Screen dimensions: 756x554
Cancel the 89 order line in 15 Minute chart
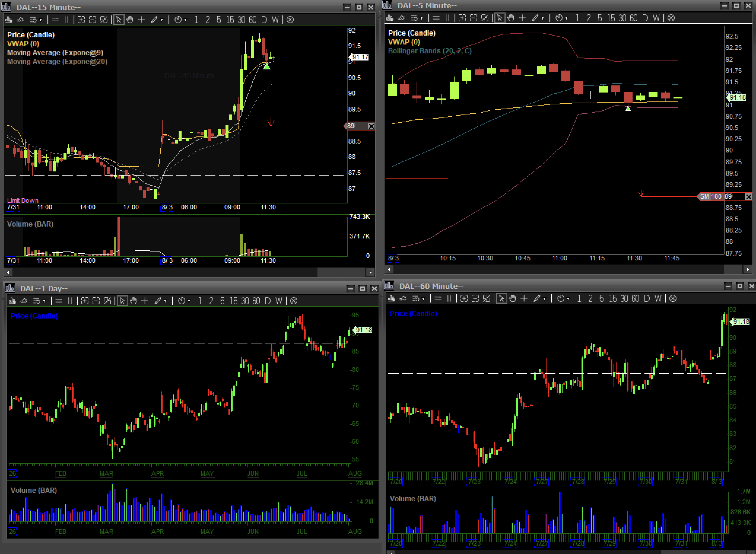[x=371, y=126]
